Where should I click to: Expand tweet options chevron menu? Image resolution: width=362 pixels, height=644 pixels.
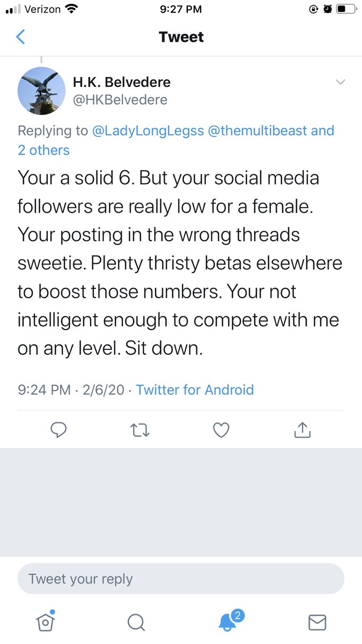tap(340, 82)
